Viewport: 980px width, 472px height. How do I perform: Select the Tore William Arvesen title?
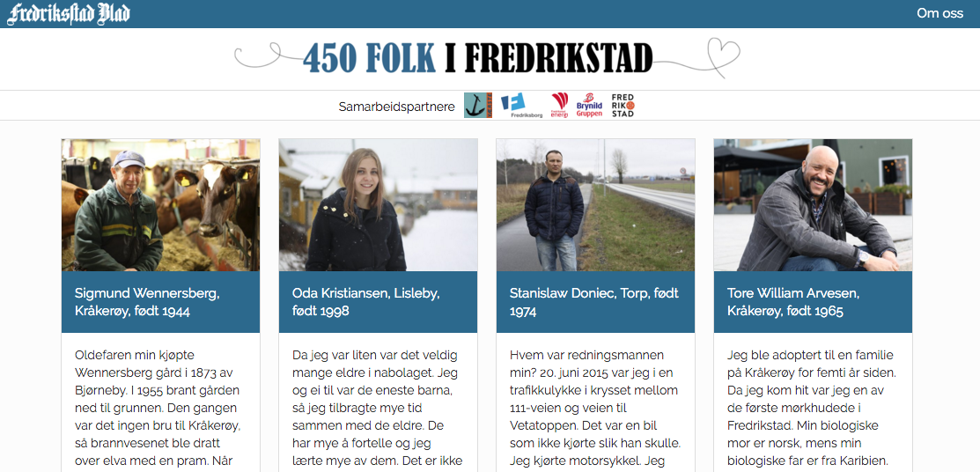[x=794, y=302]
